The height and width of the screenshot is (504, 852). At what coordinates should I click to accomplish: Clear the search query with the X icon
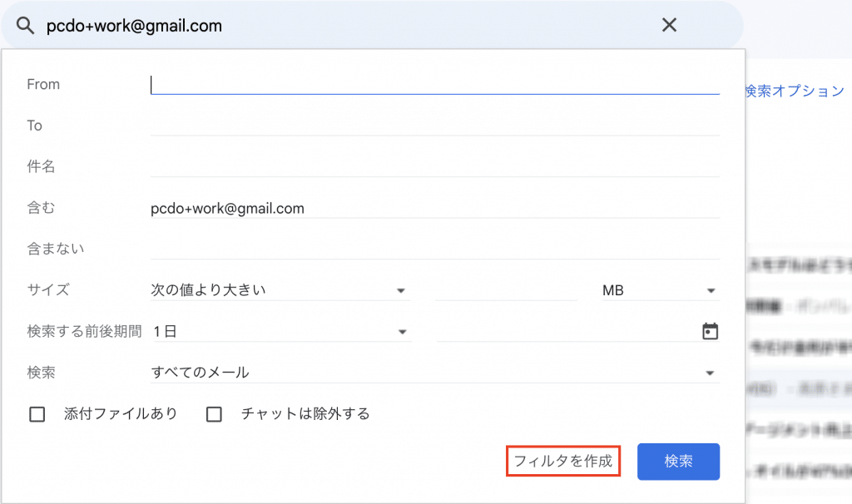669,25
